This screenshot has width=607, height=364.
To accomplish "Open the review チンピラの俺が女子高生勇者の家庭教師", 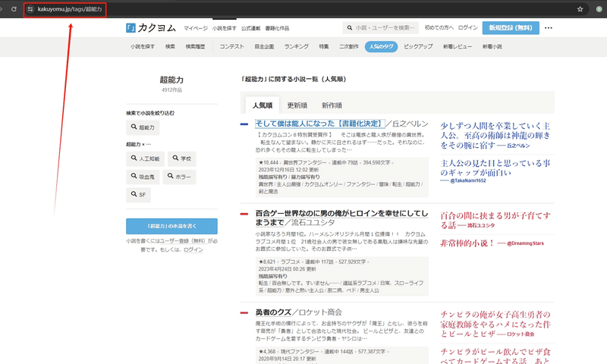I will point(495,324).
